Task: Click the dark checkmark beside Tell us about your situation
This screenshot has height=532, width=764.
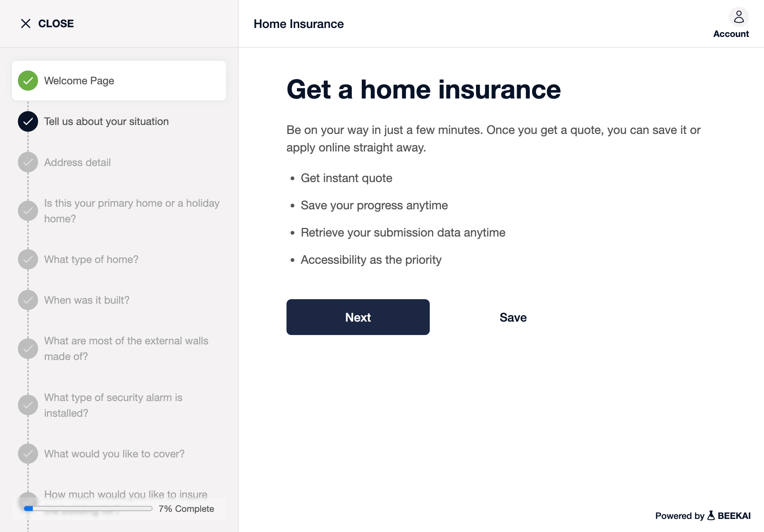Action: [x=28, y=122]
